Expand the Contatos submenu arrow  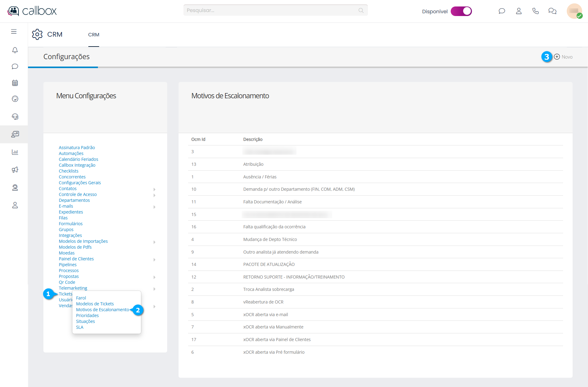pos(154,189)
